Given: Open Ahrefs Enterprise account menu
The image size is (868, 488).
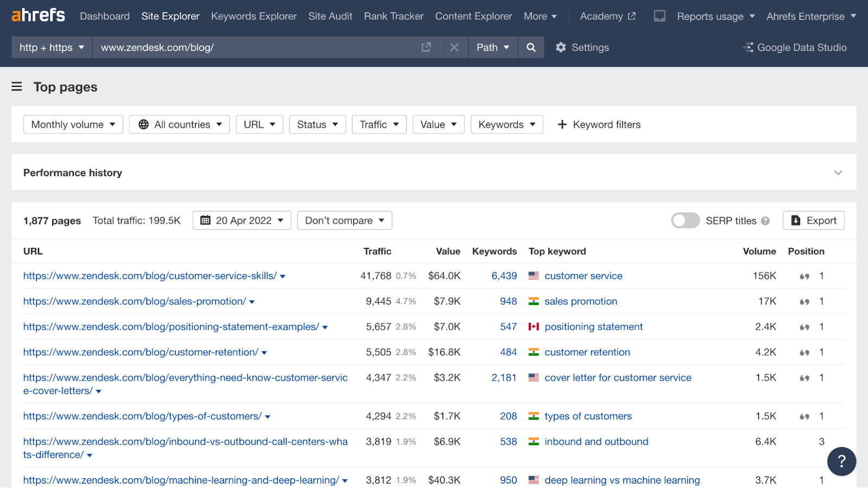Looking at the screenshot, I should click(x=811, y=16).
